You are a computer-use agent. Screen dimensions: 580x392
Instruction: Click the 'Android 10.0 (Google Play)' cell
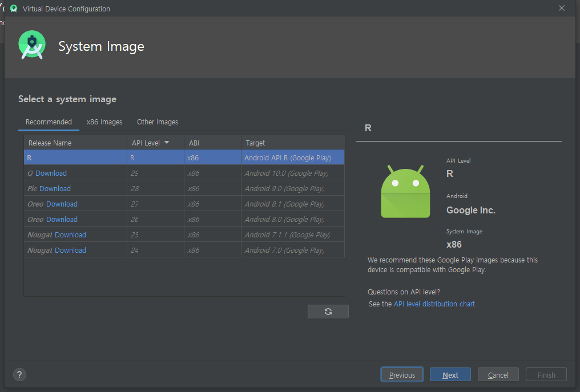pos(293,173)
